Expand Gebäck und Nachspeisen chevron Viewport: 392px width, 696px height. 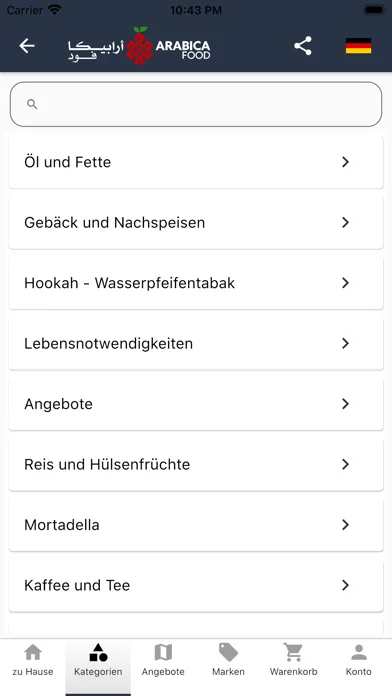[345, 222]
